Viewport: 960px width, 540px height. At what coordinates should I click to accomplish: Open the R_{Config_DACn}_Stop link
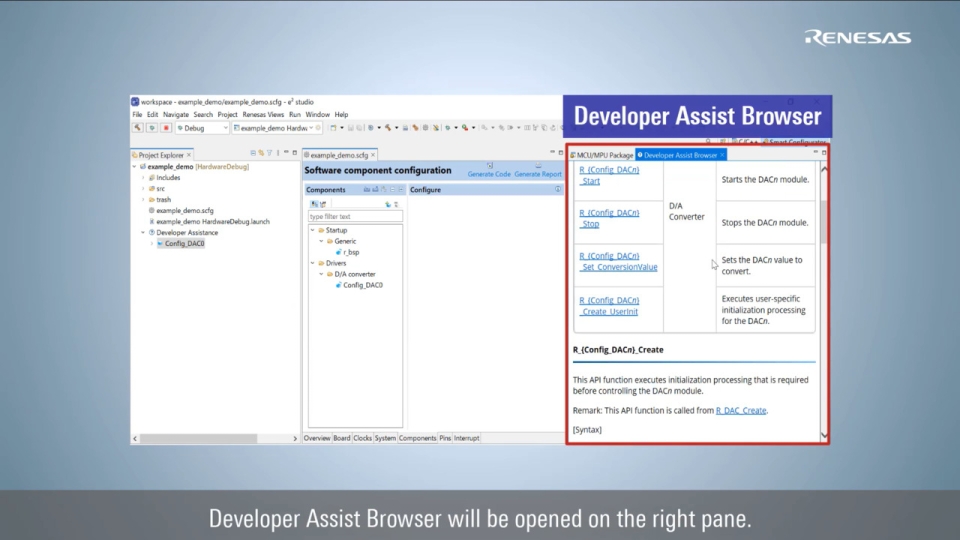point(609,218)
